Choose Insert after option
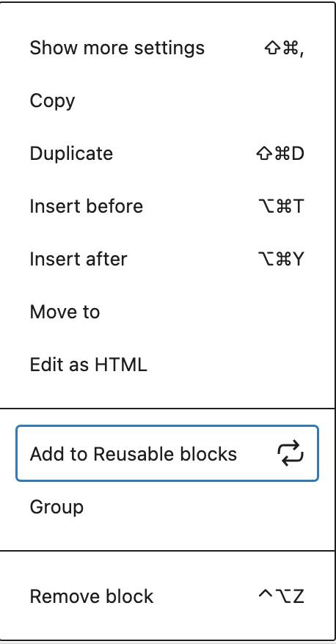 coord(167,259)
